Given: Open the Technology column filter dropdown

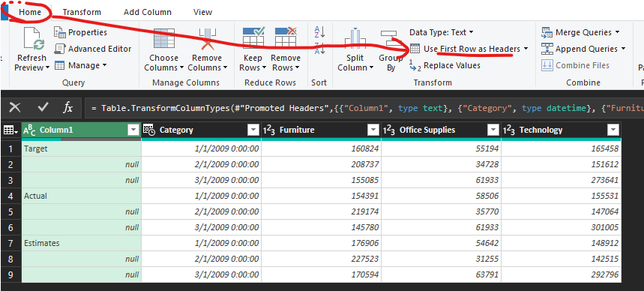Looking at the screenshot, I should pos(613,130).
